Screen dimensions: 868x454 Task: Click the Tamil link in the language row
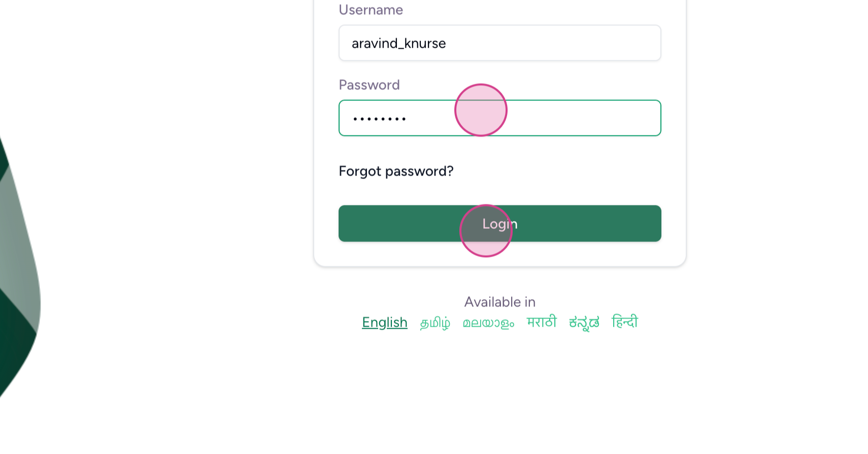point(435,322)
